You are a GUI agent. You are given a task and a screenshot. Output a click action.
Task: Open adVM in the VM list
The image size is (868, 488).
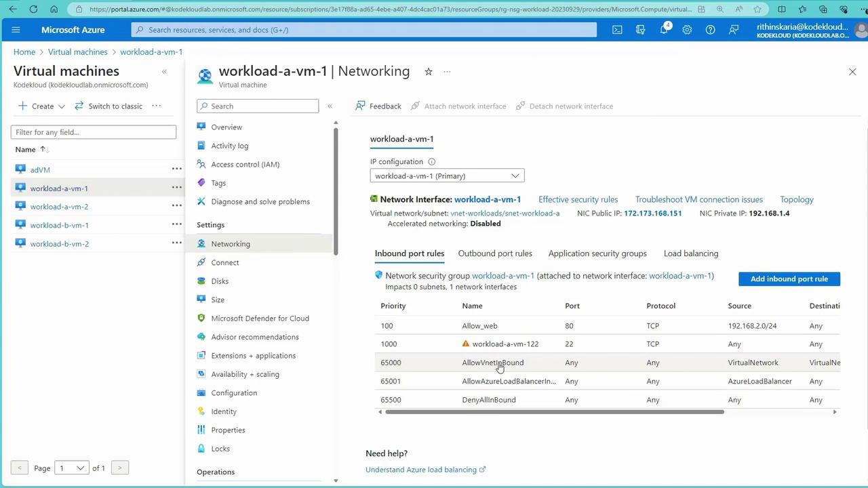40,169
